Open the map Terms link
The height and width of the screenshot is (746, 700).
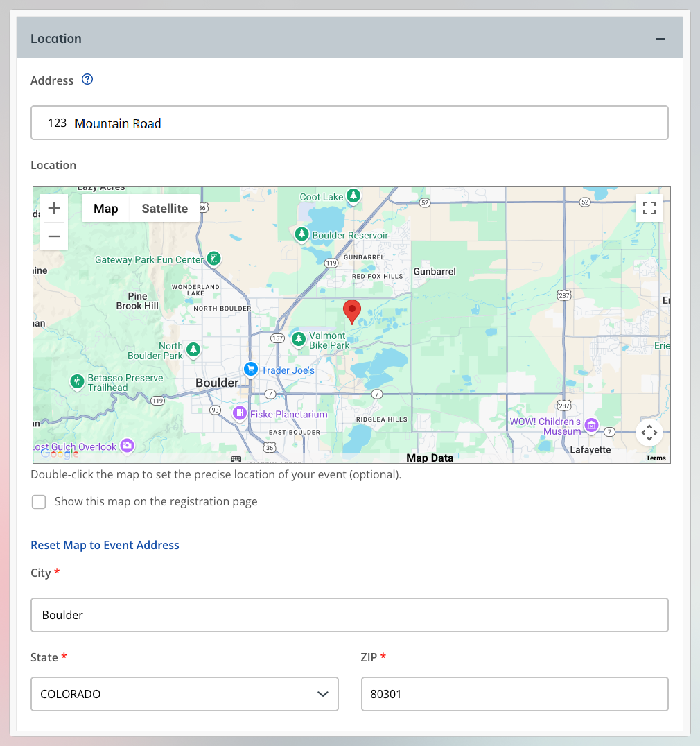tap(656, 458)
